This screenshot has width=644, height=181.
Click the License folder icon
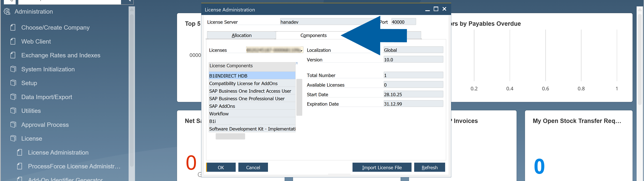click(x=13, y=138)
